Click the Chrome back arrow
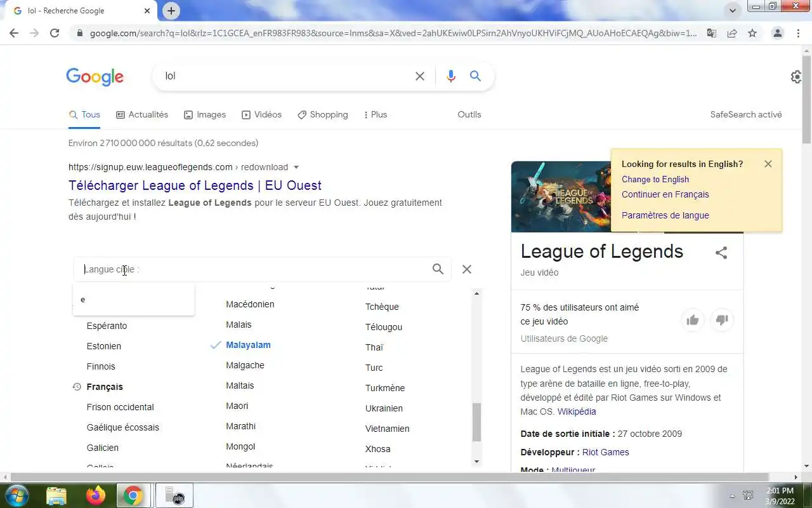The width and height of the screenshot is (812, 508). [x=14, y=33]
